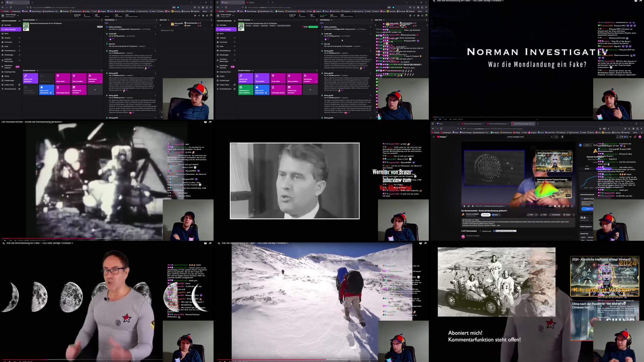Viewport: 644px width, 362px height.
Task: Click Thanks button under Mondschwindel video
Action: (567, 215)
